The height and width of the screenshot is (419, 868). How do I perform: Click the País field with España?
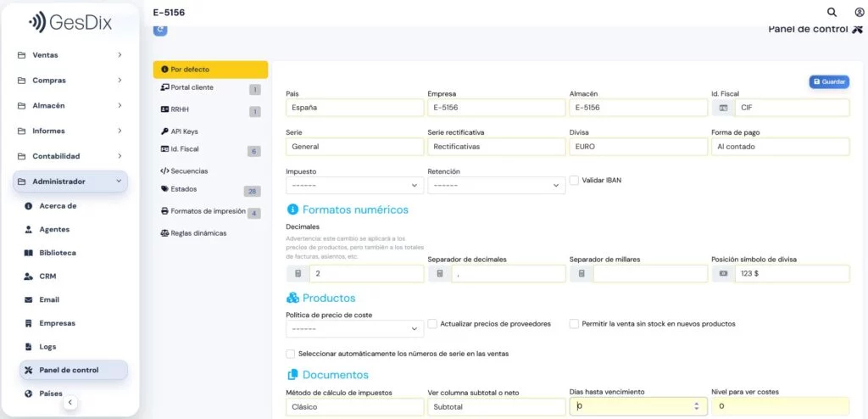click(x=355, y=108)
